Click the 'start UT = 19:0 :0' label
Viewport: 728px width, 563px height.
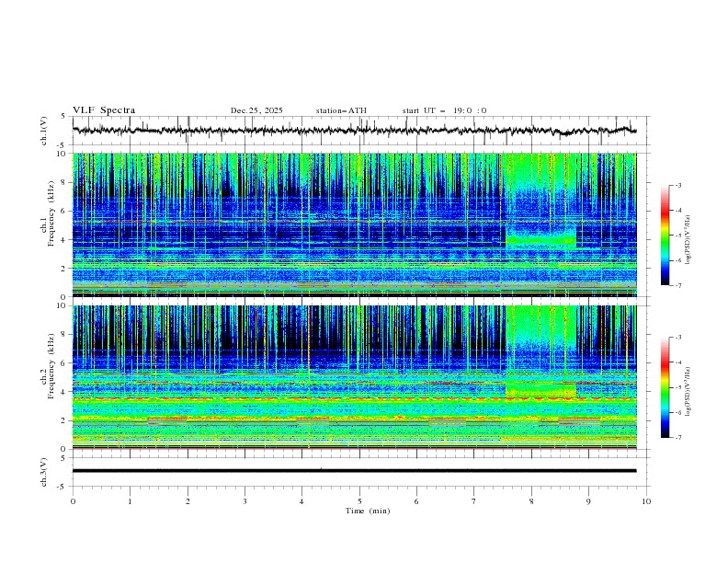[x=444, y=110]
